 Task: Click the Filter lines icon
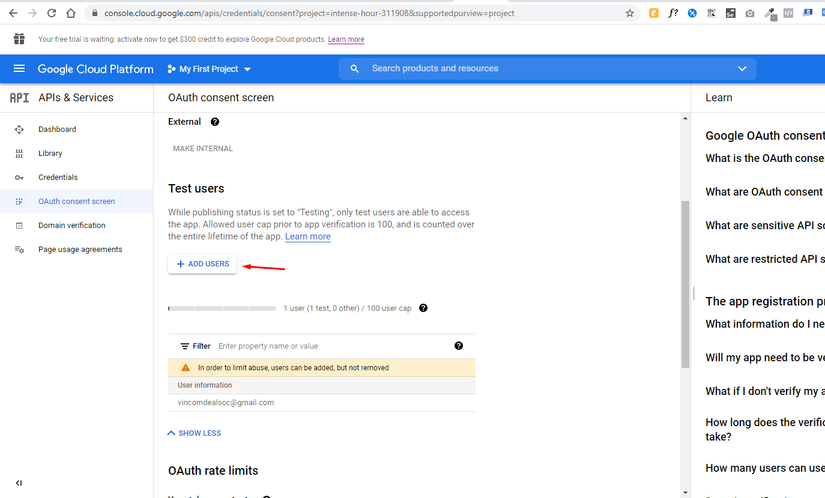coord(185,346)
